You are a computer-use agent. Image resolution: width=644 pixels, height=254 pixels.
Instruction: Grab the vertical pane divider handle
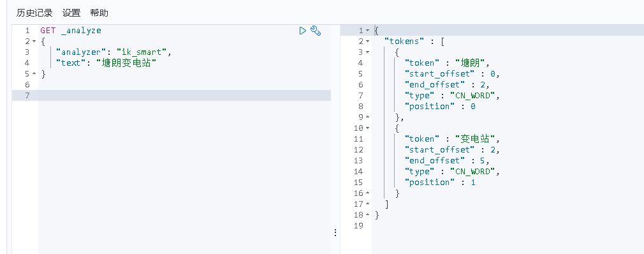tap(335, 233)
